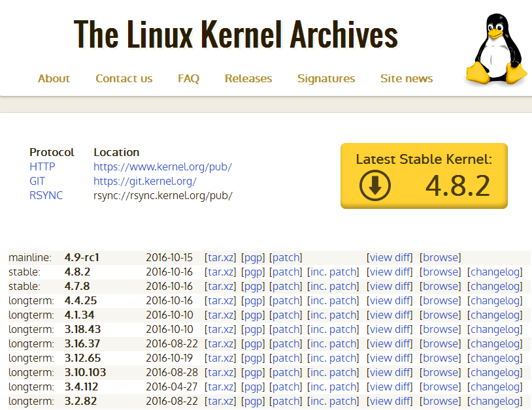Download tar.xz for longterm 3.2.82
532x410 pixels.
coord(220,402)
